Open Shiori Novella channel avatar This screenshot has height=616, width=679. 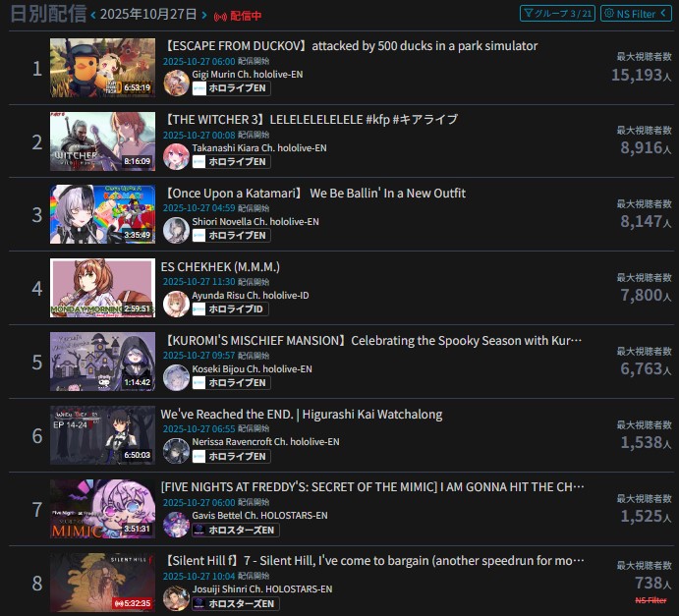tap(176, 230)
